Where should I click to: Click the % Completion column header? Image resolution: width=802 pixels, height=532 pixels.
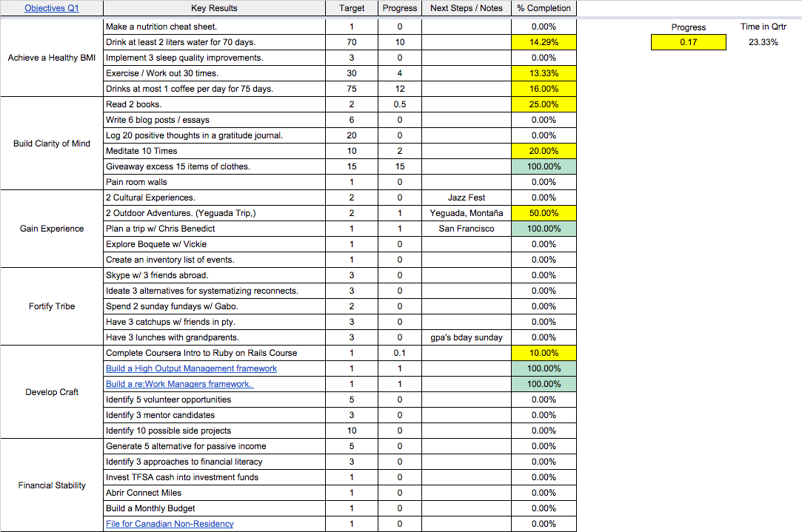tap(544, 8)
